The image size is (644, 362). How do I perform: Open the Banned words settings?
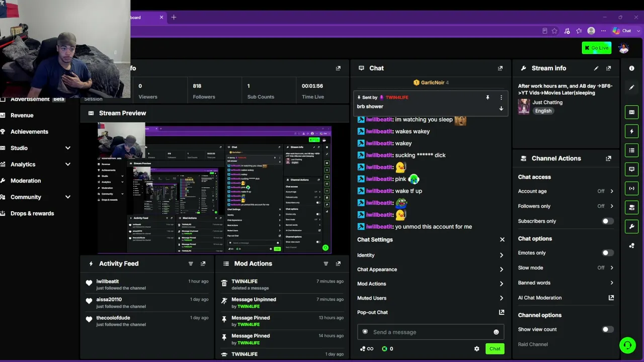[566, 283]
